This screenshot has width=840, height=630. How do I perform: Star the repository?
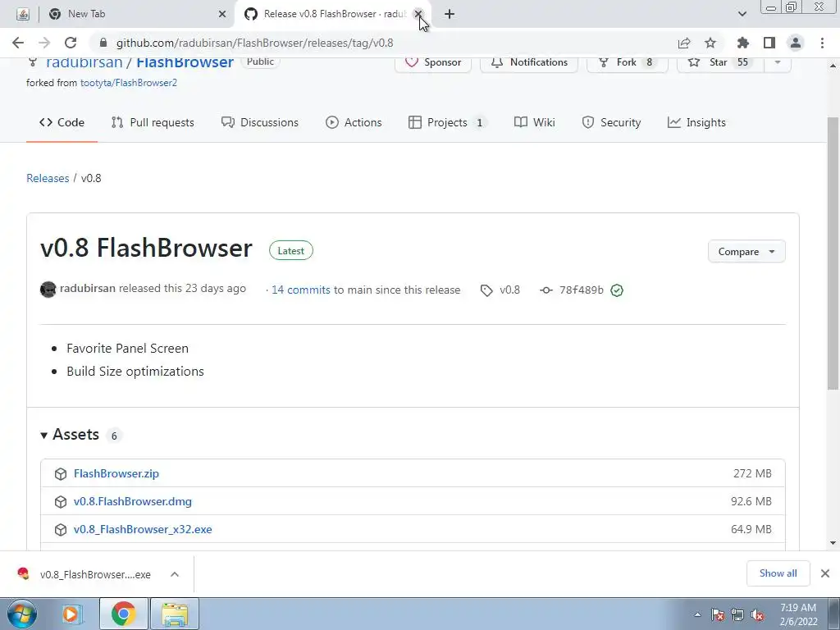click(720, 62)
